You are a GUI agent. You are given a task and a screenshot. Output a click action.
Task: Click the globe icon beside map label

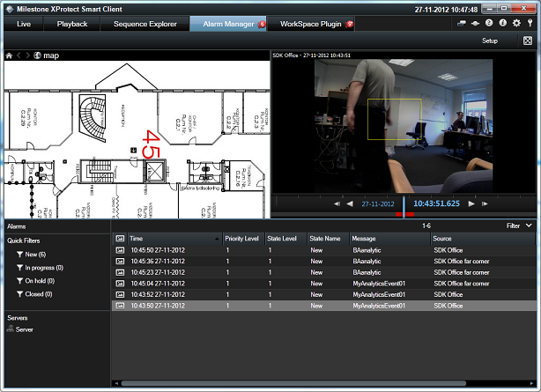[x=37, y=55]
